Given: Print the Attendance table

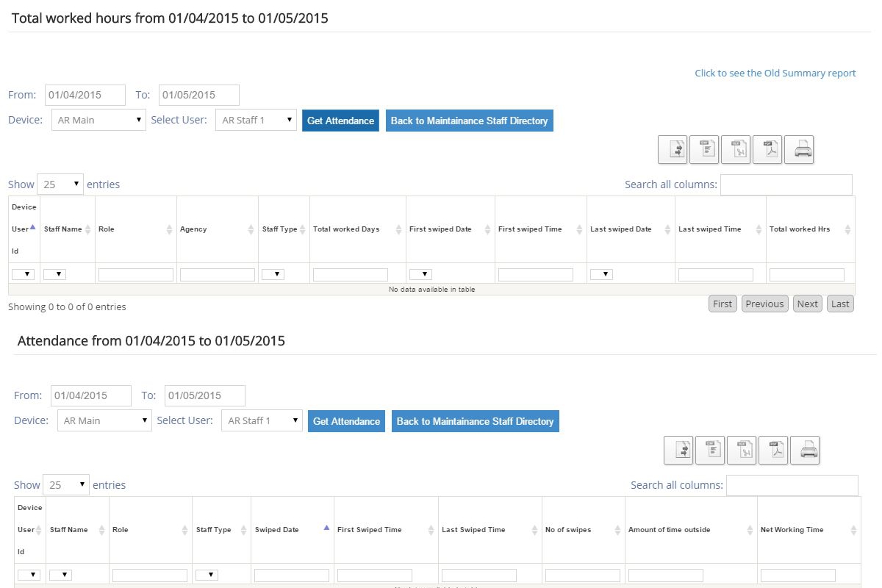Looking at the screenshot, I should pyautogui.click(x=805, y=451).
